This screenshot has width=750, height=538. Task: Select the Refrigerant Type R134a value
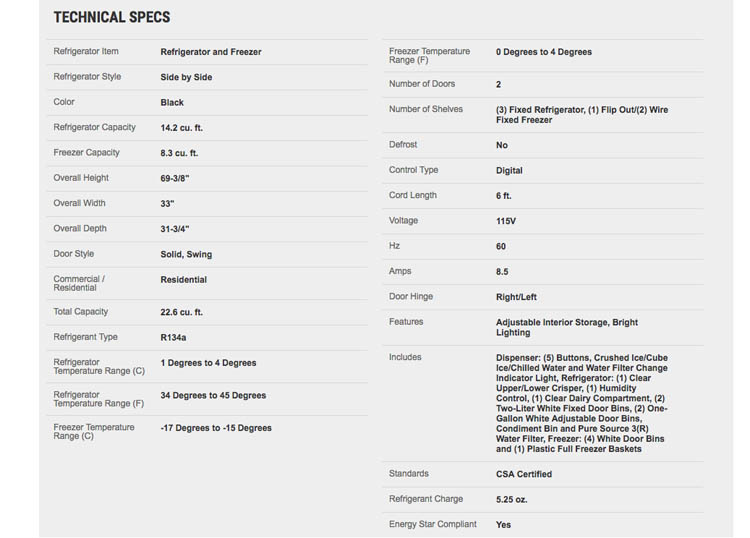[173, 338]
